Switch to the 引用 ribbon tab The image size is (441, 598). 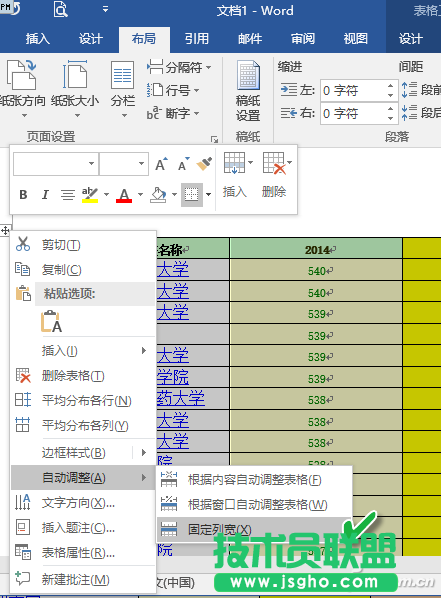click(197, 39)
